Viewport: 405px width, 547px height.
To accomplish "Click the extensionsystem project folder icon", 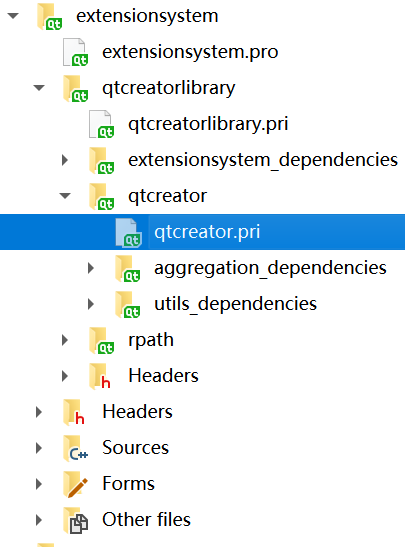I will 49,16.
